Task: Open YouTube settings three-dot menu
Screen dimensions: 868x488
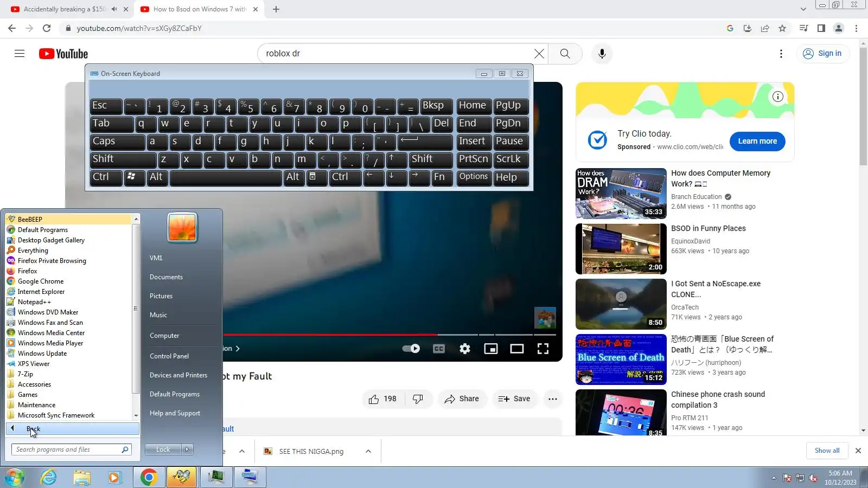Action: coord(781,53)
